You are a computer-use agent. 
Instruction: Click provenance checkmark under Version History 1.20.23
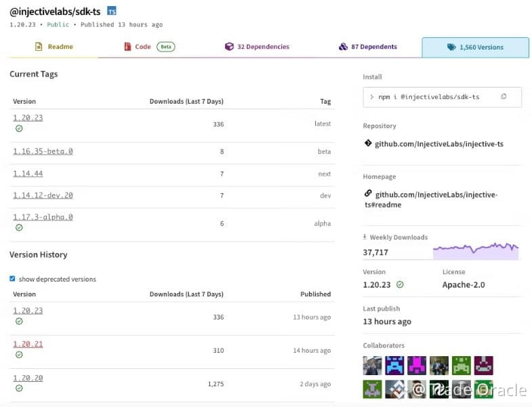coord(19,321)
